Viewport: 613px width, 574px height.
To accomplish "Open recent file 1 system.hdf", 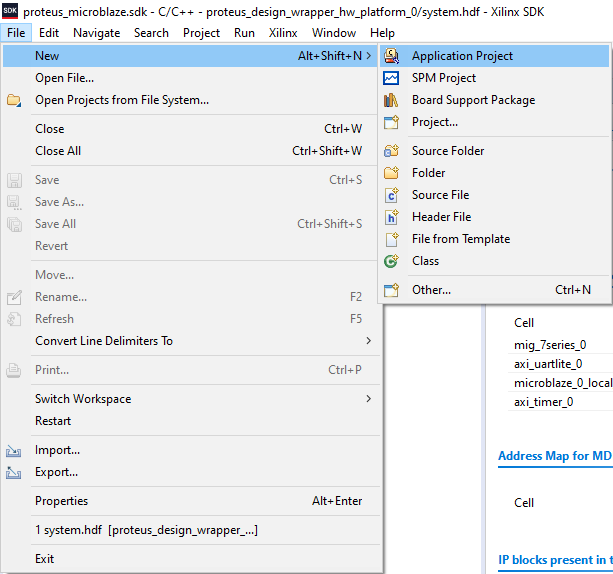I will [146, 530].
